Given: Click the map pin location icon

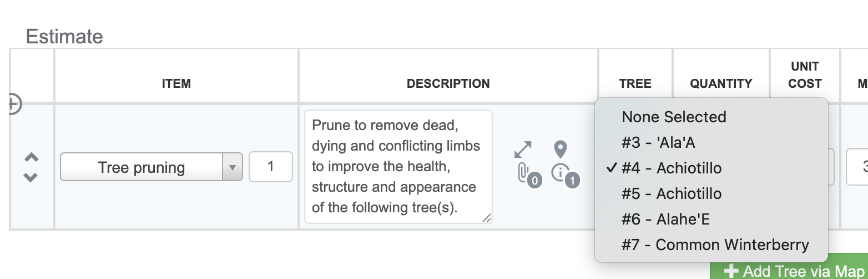Looking at the screenshot, I should click(x=561, y=149).
